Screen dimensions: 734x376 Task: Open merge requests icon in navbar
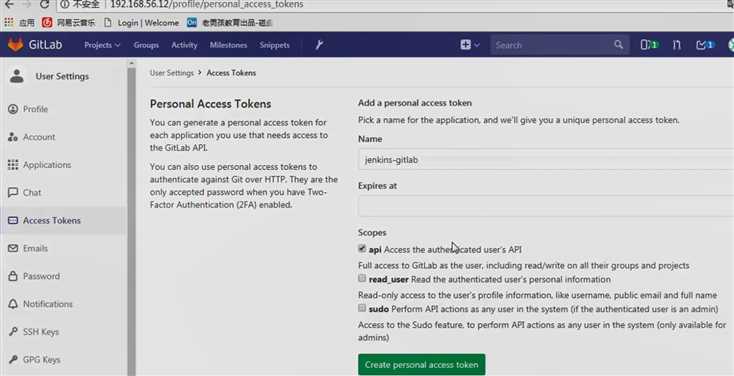coord(676,45)
